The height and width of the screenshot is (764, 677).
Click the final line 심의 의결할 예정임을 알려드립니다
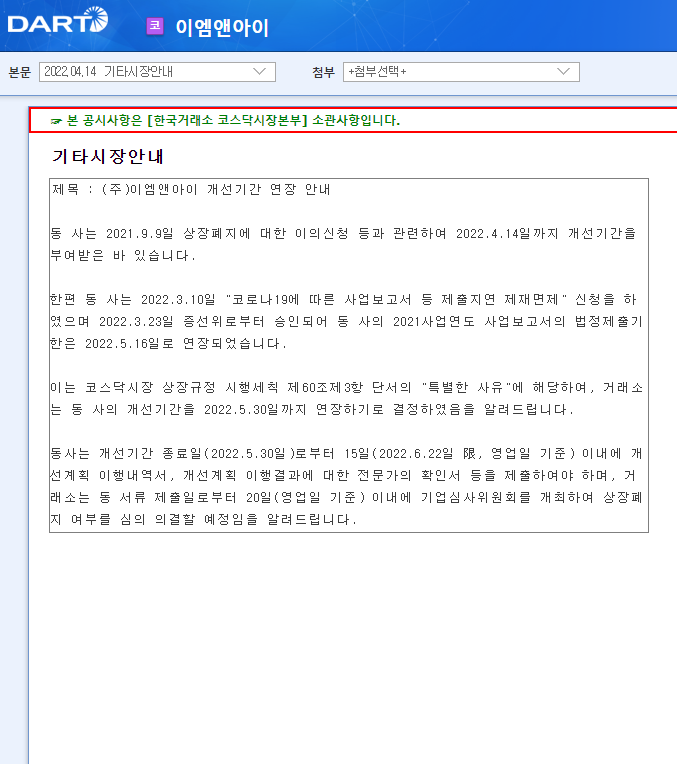pos(204,519)
